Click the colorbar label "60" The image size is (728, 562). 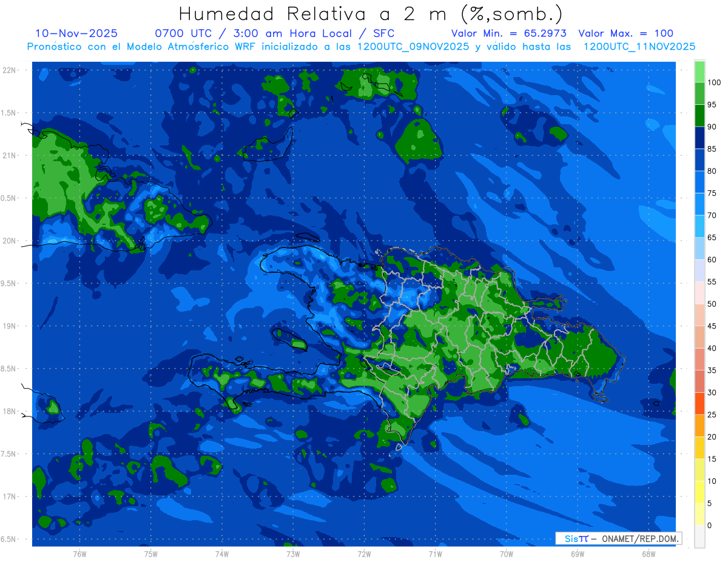point(712,259)
